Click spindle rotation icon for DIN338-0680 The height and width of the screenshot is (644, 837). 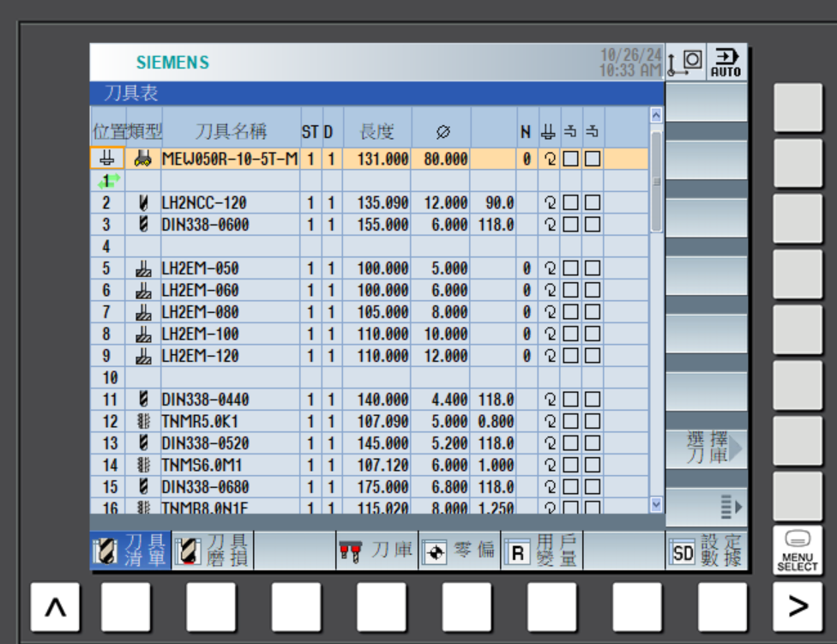point(550,487)
